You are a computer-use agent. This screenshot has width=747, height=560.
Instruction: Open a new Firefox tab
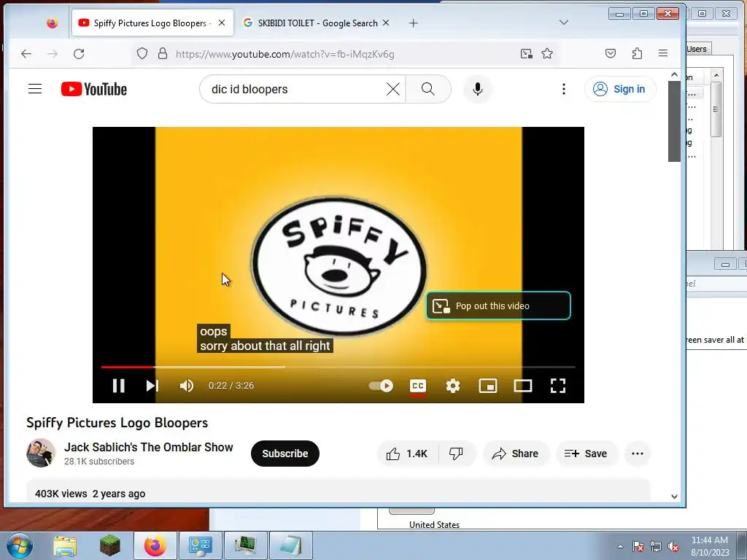click(413, 23)
